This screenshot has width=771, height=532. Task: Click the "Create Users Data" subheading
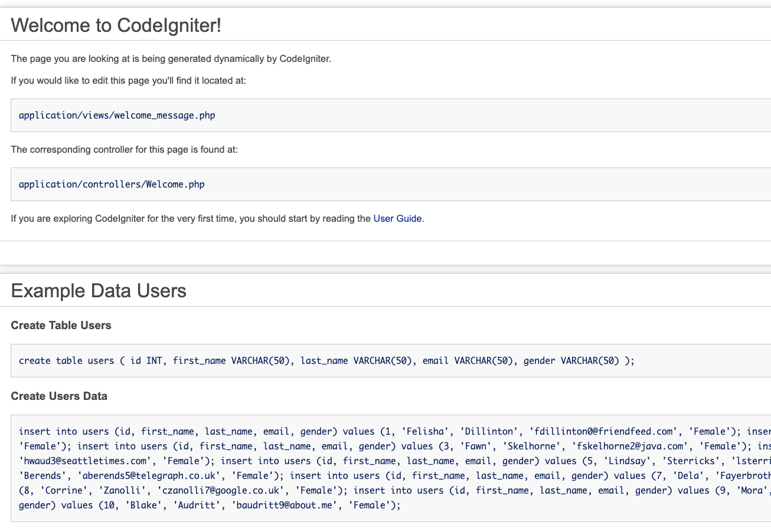(x=59, y=396)
